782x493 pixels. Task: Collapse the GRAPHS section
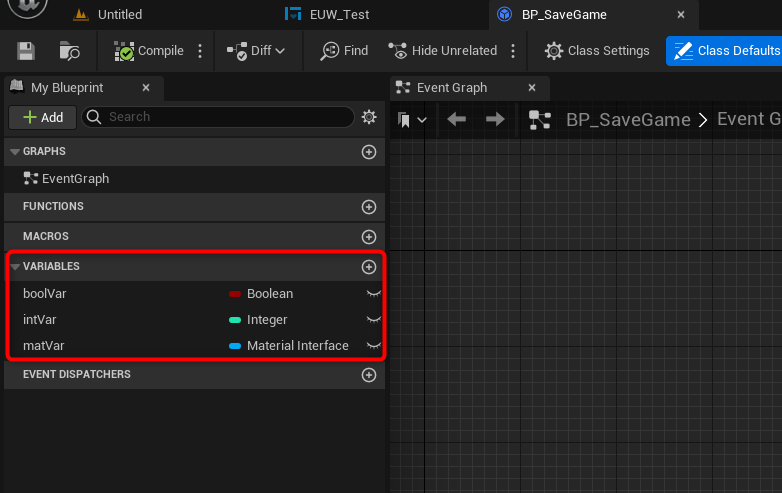[x=14, y=152]
